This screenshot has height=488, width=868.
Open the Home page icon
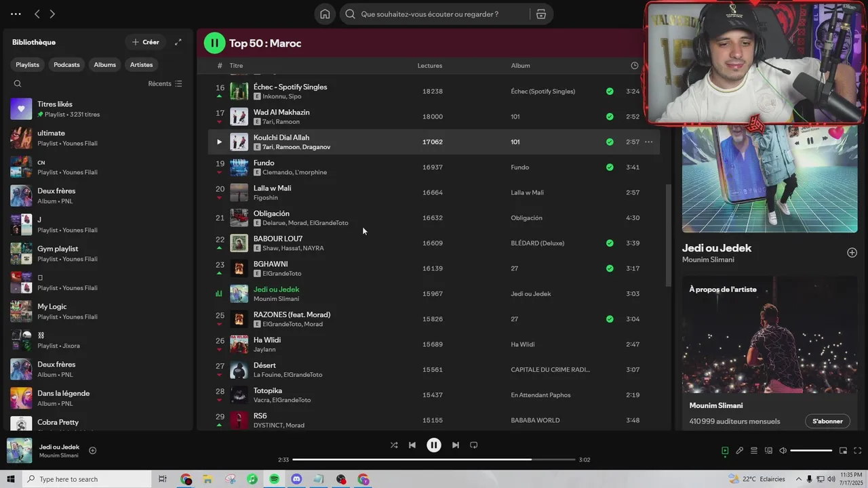coord(325,14)
